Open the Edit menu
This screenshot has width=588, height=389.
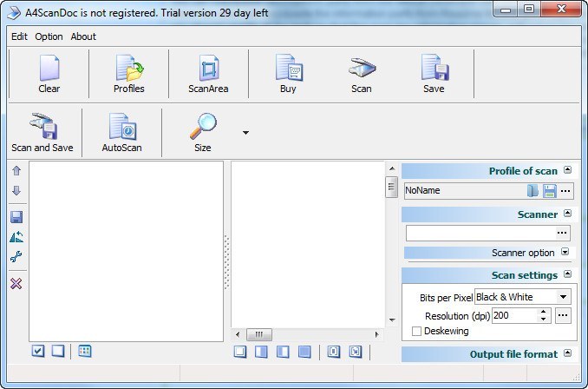pyautogui.click(x=19, y=36)
